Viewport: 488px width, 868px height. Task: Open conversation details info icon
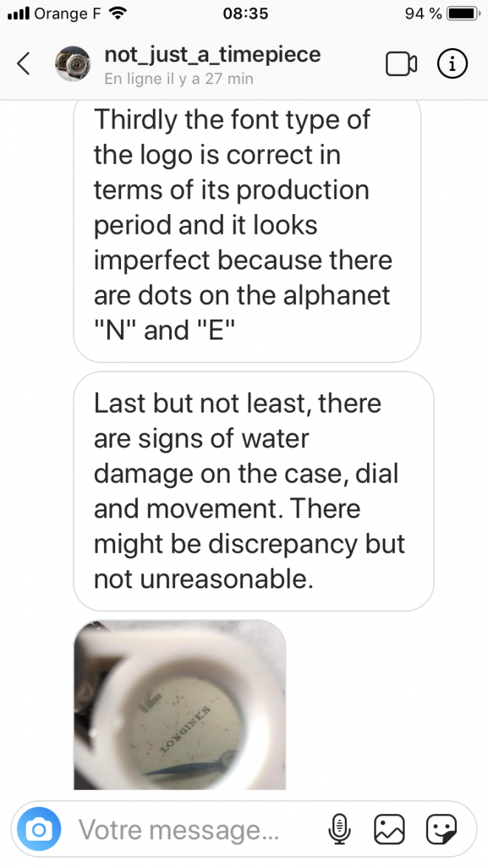[453, 64]
